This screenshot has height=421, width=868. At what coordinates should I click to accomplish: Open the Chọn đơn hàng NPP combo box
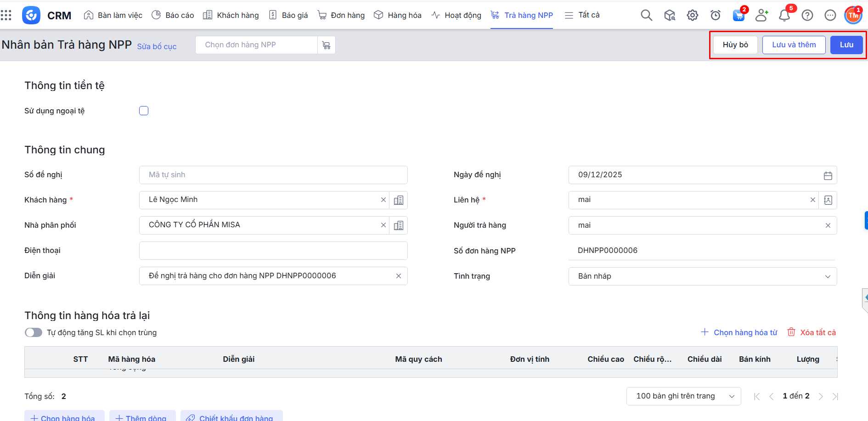click(x=256, y=45)
